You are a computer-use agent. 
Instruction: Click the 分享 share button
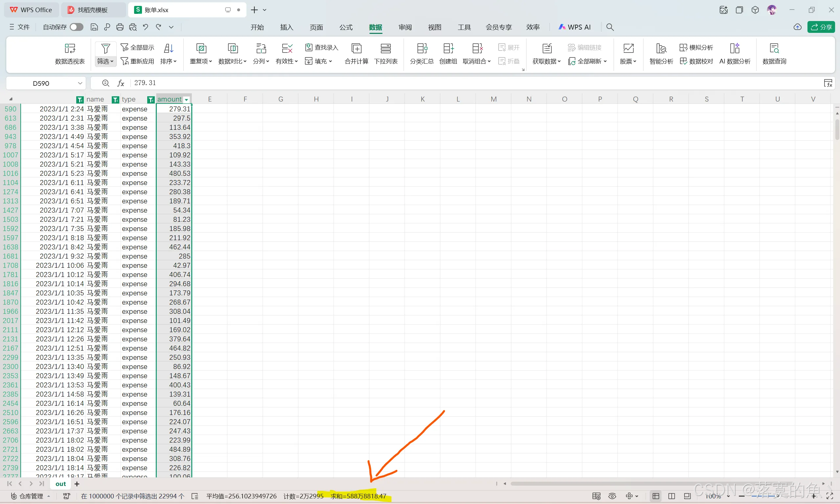point(821,27)
